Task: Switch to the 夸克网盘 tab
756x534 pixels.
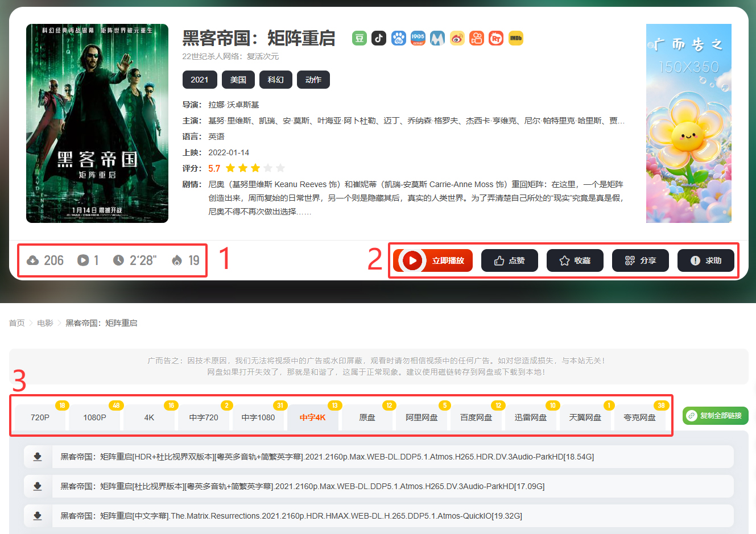Action: (640, 417)
